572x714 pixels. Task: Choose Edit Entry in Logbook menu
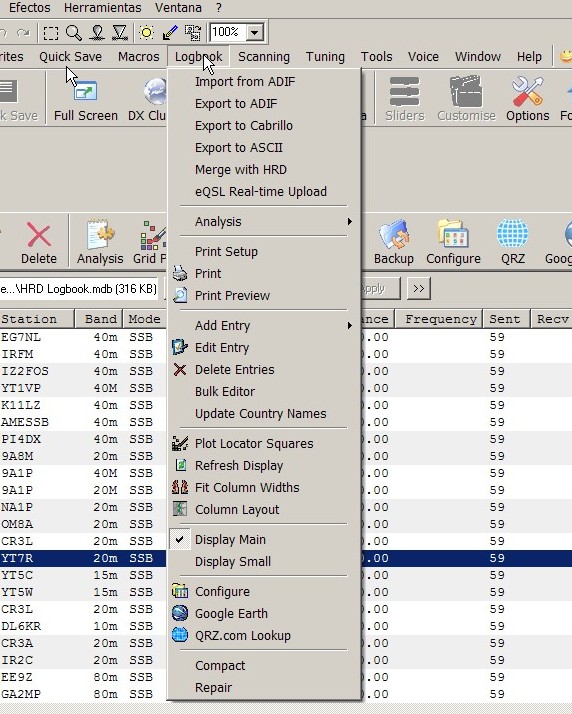tap(264, 347)
